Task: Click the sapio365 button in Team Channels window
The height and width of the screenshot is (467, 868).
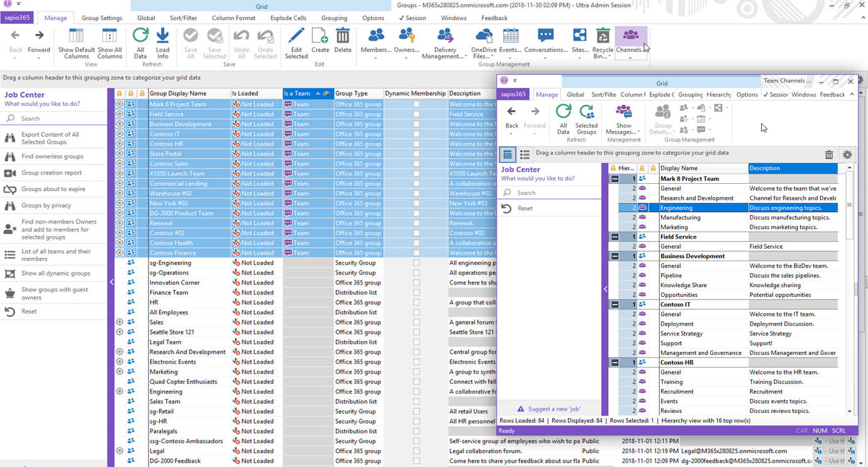Action: (514, 94)
